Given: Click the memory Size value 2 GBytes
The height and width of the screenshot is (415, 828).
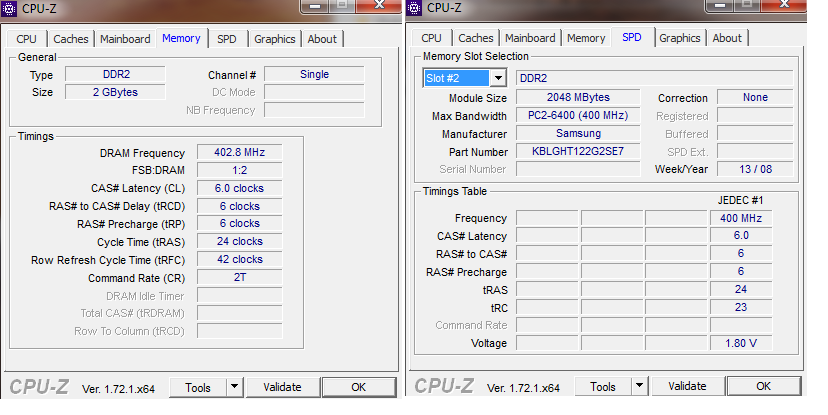Looking at the screenshot, I should point(116,92).
